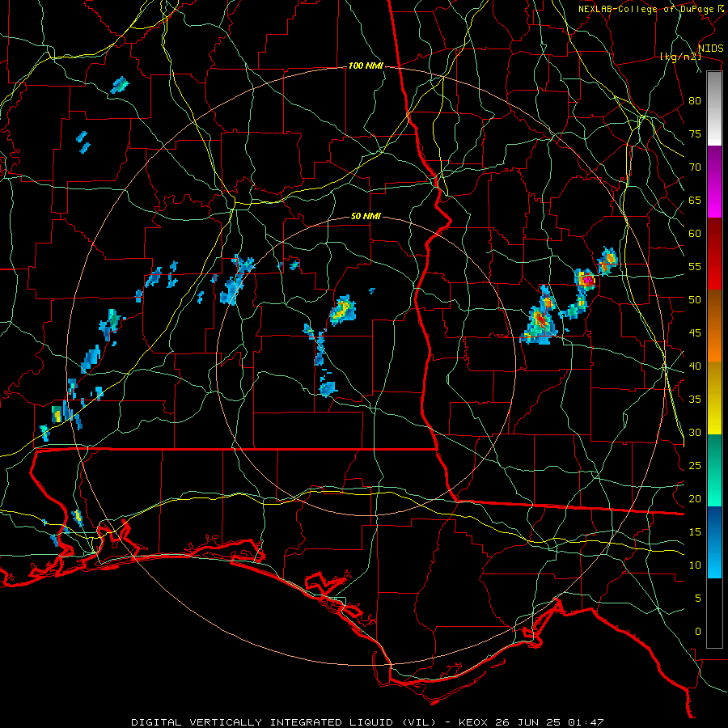
Task: Pick the white-gray segment of the color bar
Action: pyautogui.click(x=714, y=108)
